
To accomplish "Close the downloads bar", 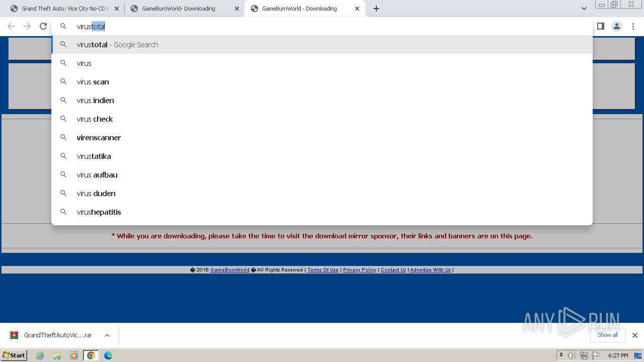I will 635,335.
